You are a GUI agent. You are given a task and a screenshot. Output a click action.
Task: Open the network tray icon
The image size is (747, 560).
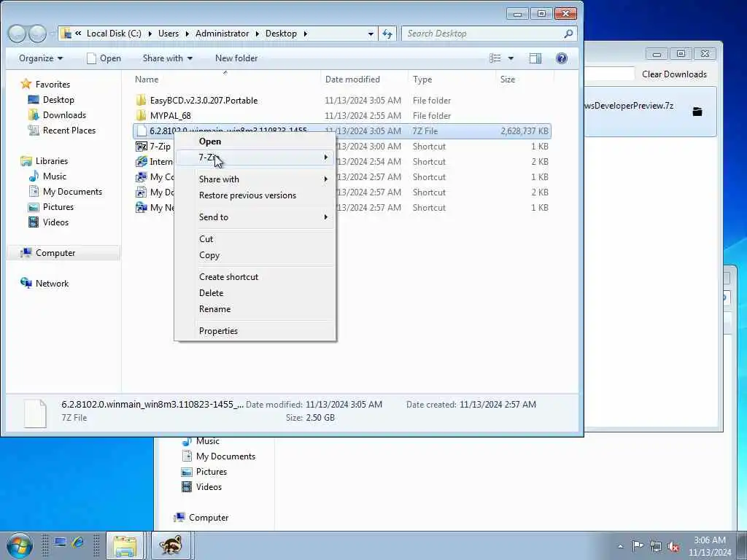(656, 546)
